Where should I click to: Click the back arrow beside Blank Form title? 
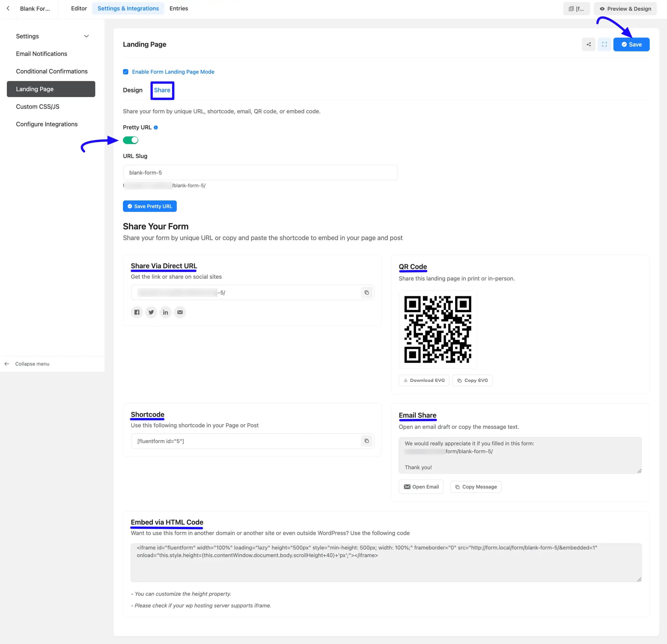click(x=8, y=9)
